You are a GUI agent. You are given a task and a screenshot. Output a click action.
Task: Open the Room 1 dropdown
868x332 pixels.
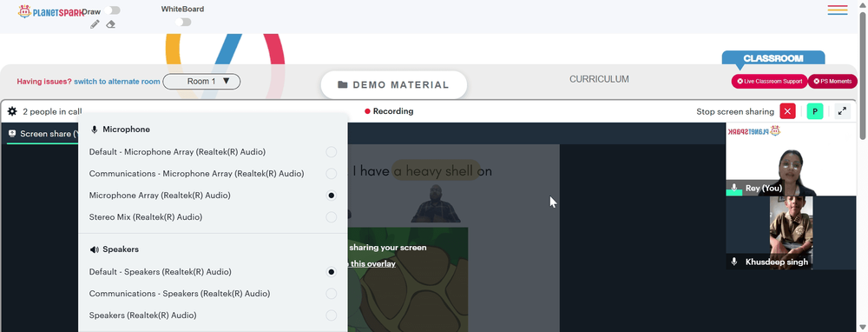[201, 82]
